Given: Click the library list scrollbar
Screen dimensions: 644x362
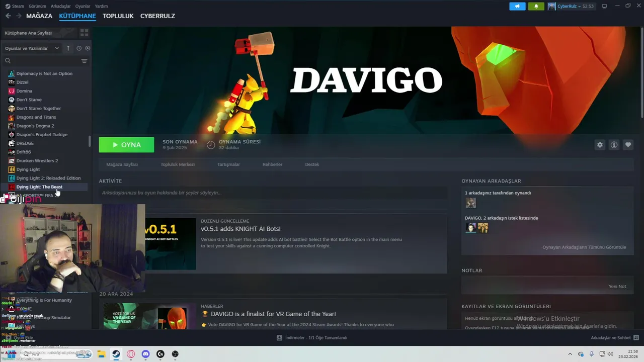Looking at the screenshot, I should tap(90, 141).
